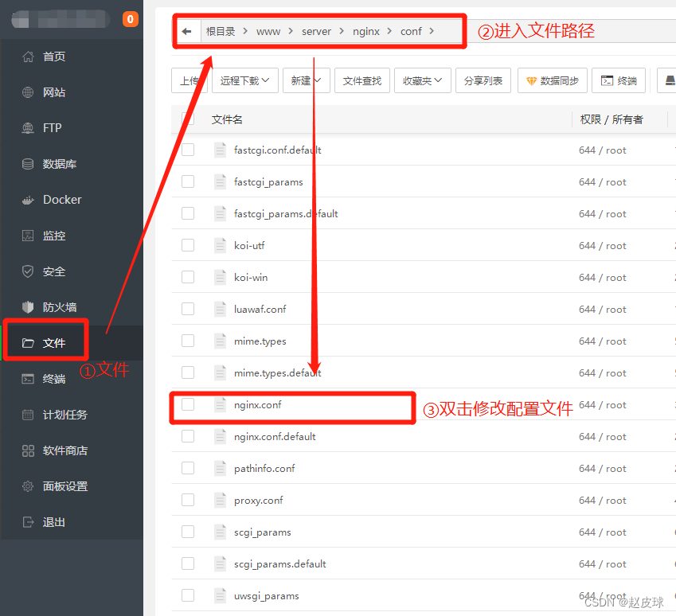
Task: Check the nginx.conf row checkbox
Action: click(x=188, y=404)
